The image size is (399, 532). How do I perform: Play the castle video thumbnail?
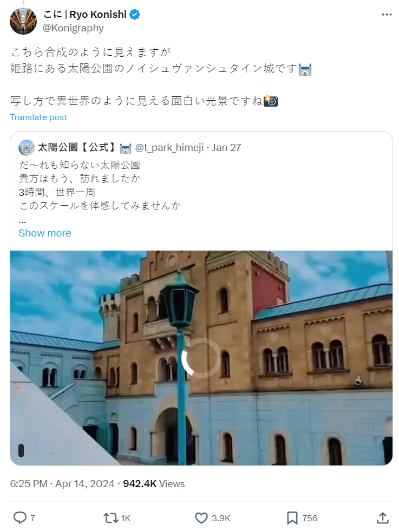[x=201, y=358]
